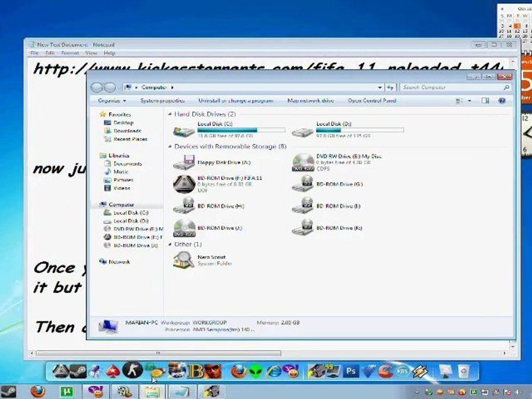
Task: Launch Internet Explorer from the dock
Action: [273, 371]
